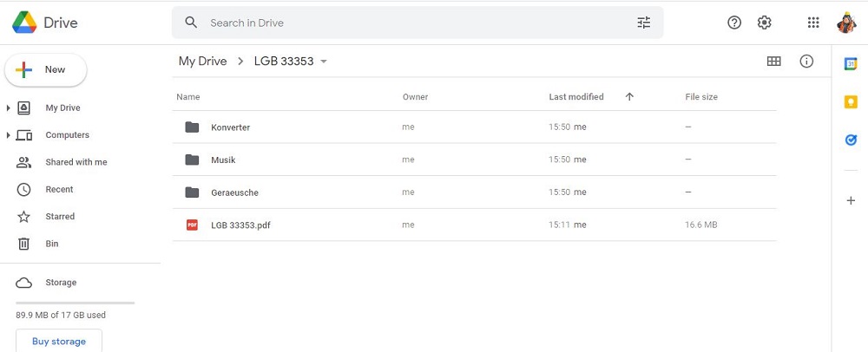
Task: Select the LGB 33353.pdf file name
Action: [240, 225]
